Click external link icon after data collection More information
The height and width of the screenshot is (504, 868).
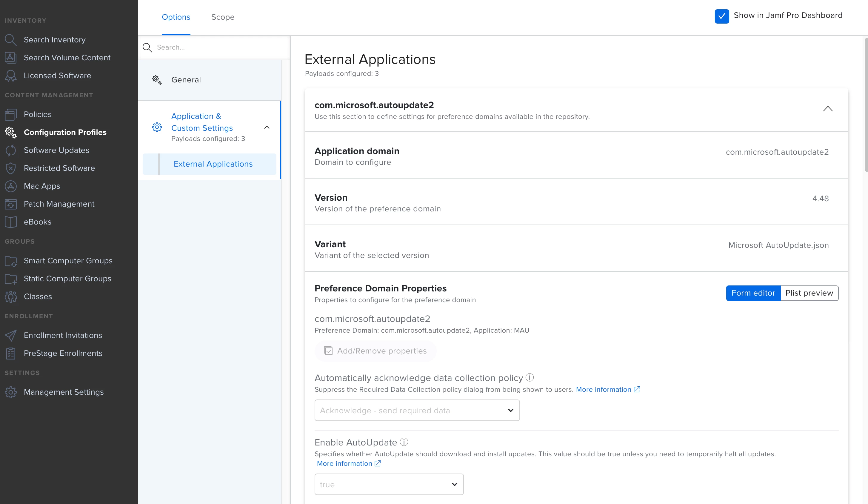point(637,389)
